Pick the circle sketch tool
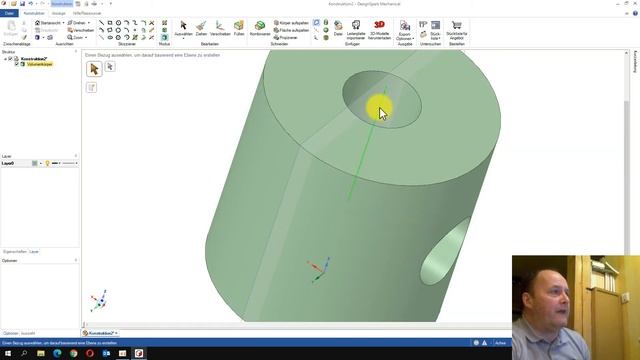640x360 pixels. [x=118, y=23]
